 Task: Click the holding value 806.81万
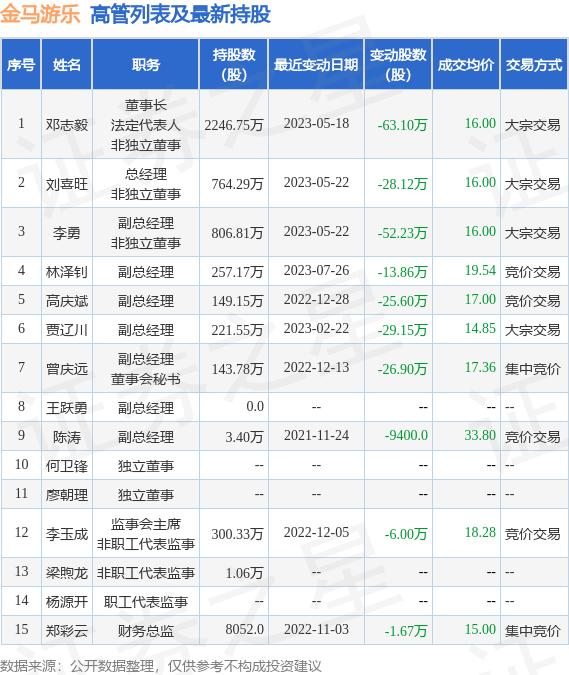pos(237,233)
